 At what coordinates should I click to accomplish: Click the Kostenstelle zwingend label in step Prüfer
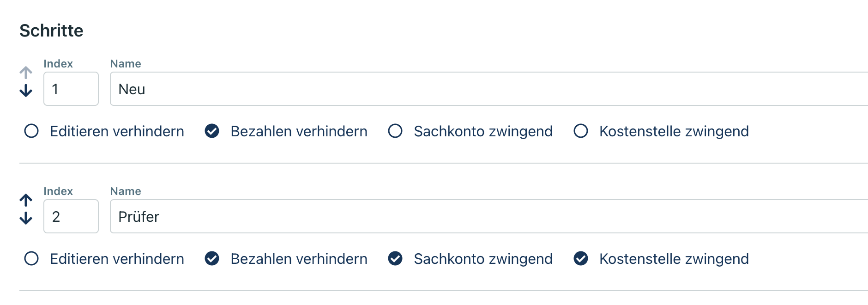click(x=674, y=259)
